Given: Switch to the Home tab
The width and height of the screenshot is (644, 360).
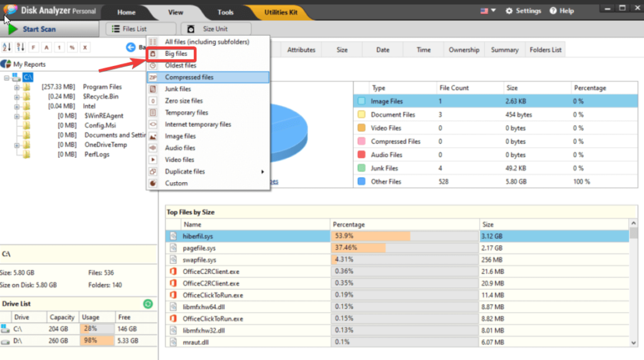Looking at the screenshot, I should (126, 13).
